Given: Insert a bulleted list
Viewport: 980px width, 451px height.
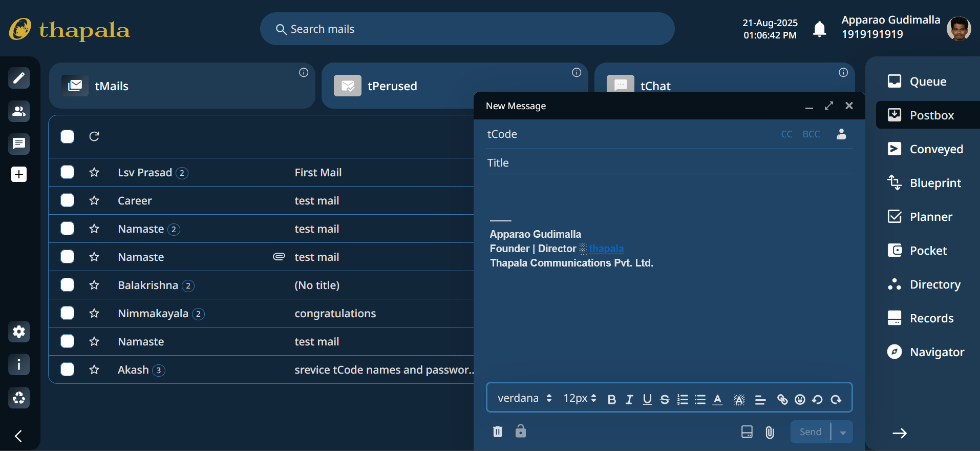Looking at the screenshot, I should [x=700, y=400].
